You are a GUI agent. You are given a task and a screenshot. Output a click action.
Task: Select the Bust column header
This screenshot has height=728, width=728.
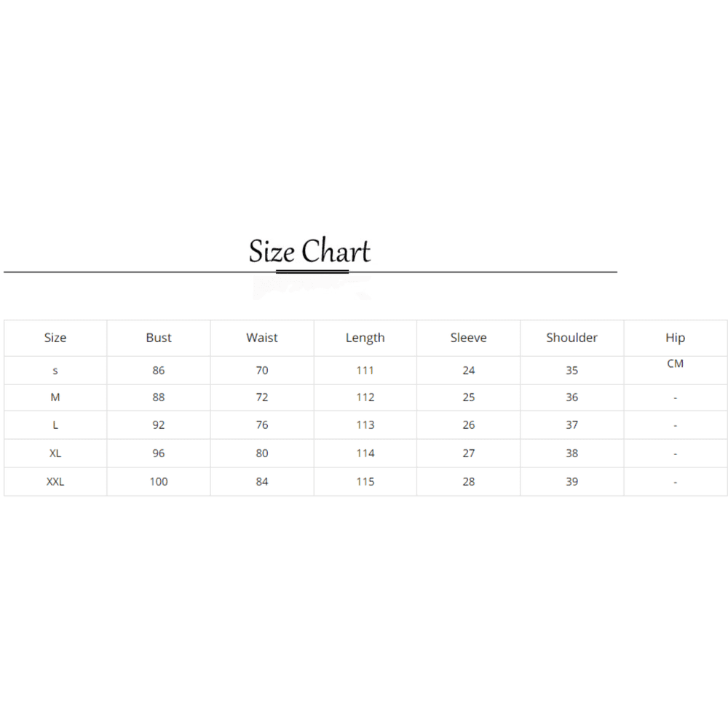coord(158,338)
